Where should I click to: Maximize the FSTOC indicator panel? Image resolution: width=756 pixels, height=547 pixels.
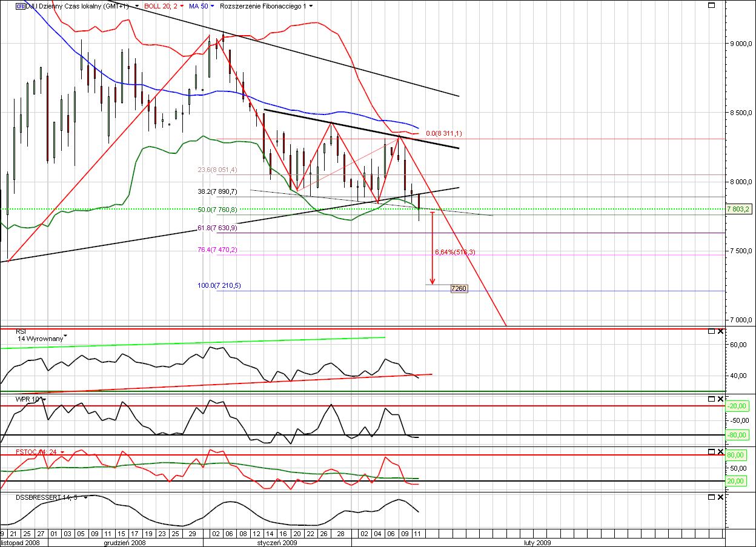[712, 452]
